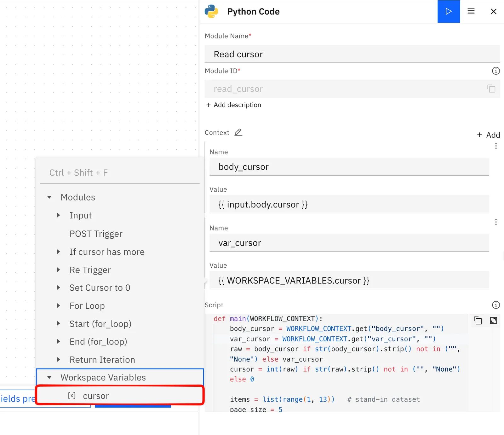Expand End (for_loop) node

[x=58, y=341]
